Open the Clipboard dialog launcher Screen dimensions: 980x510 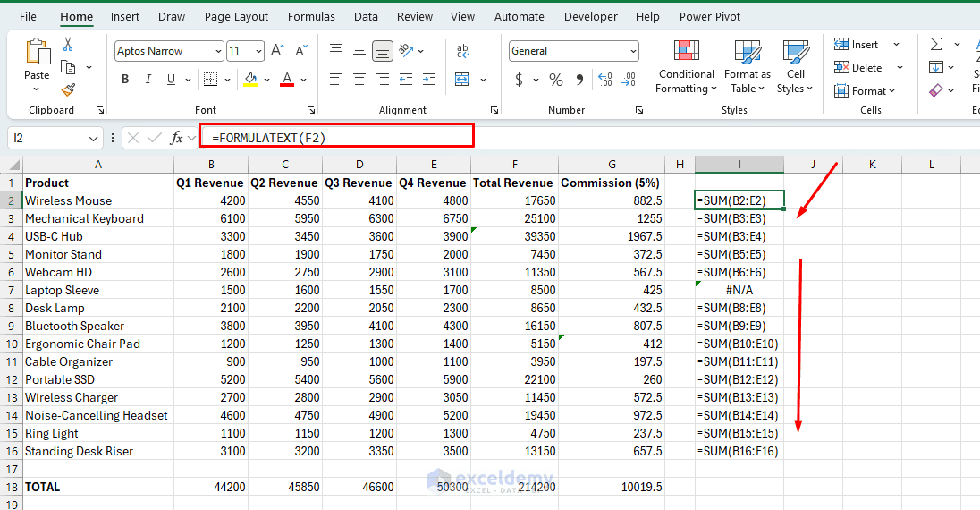[100, 110]
